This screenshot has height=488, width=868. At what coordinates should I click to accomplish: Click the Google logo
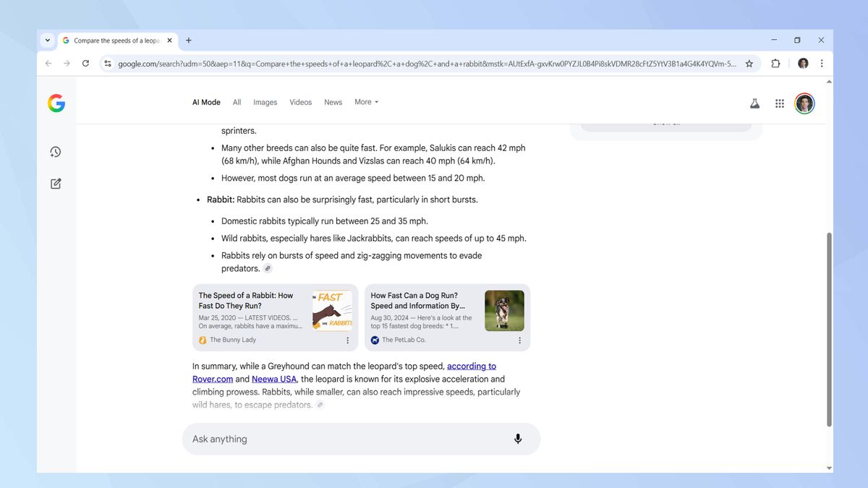(x=56, y=103)
